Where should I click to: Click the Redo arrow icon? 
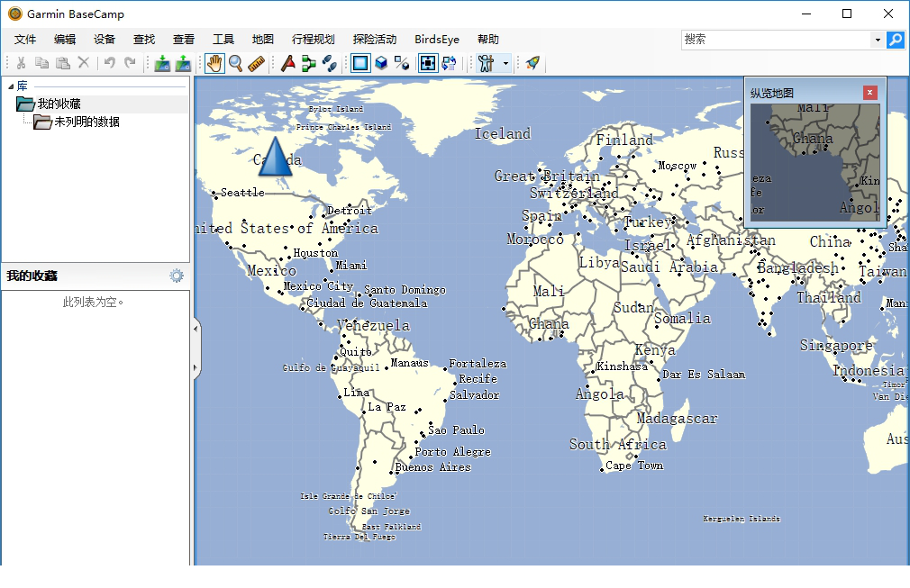[130, 63]
